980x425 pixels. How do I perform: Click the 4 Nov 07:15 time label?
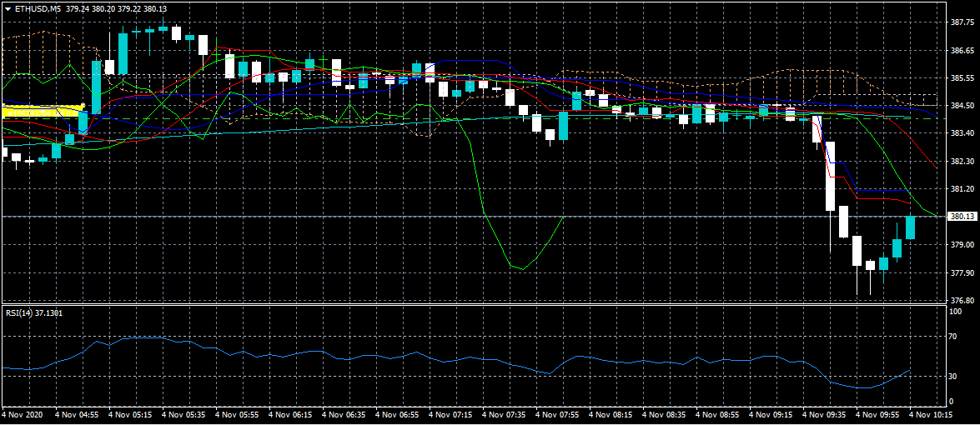[451, 413]
